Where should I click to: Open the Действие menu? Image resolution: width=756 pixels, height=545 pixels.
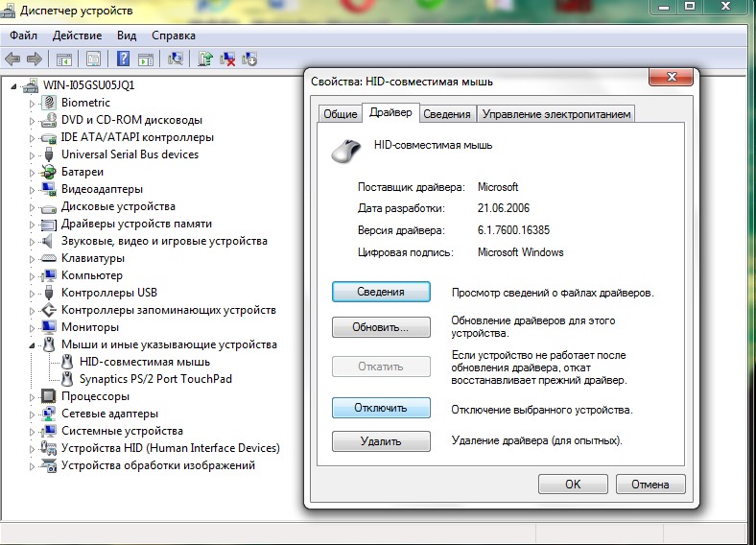pyautogui.click(x=77, y=36)
